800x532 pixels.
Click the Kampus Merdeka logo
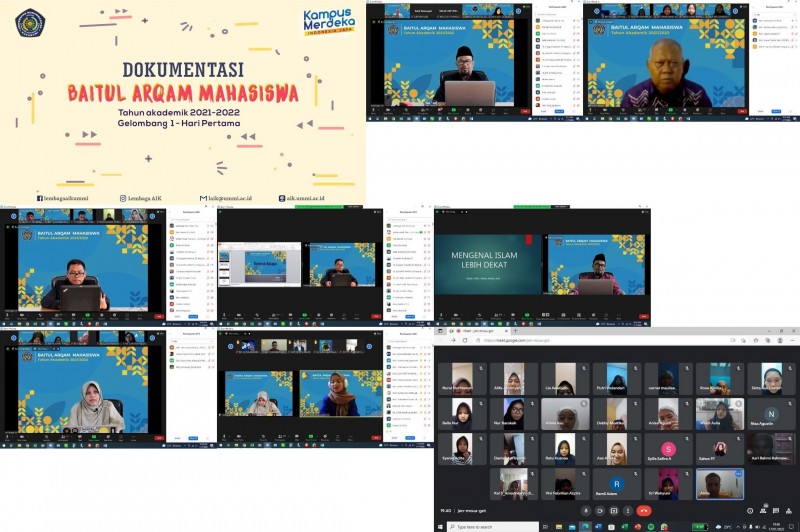click(329, 22)
